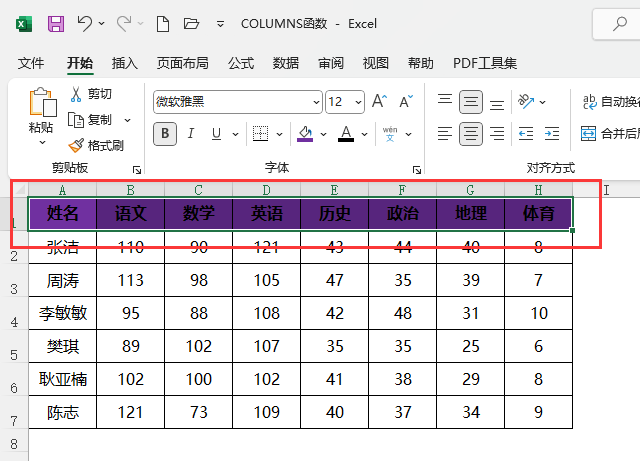This screenshot has width=640, height=461.
Task: Switch to the 数据 ribbon tab
Action: [x=286, y=63]
